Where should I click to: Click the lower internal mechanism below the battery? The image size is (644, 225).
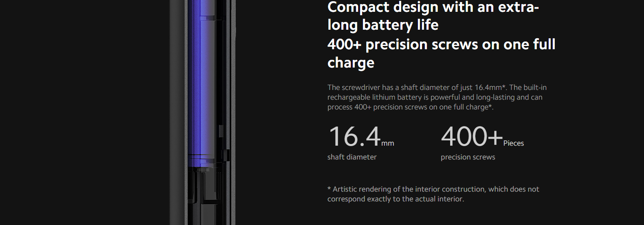click(208, 195)
